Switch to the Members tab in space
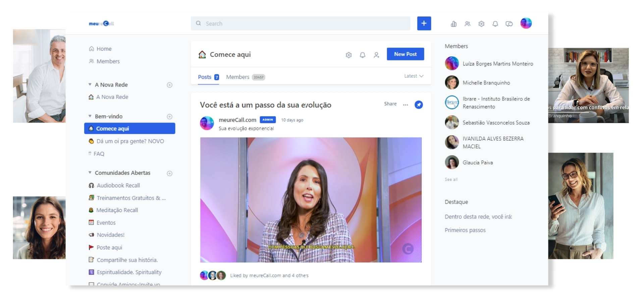 pyautogui.click(x=246, y=77)
